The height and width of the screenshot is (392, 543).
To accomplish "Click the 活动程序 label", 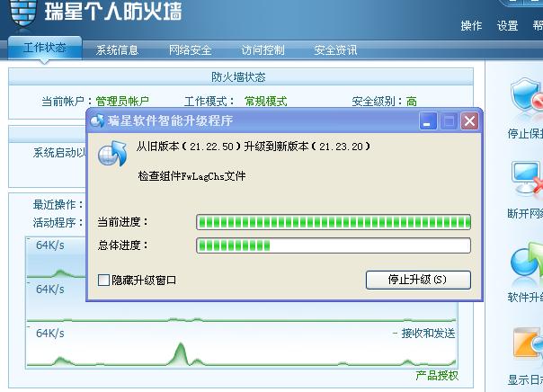I will point(58,222).
